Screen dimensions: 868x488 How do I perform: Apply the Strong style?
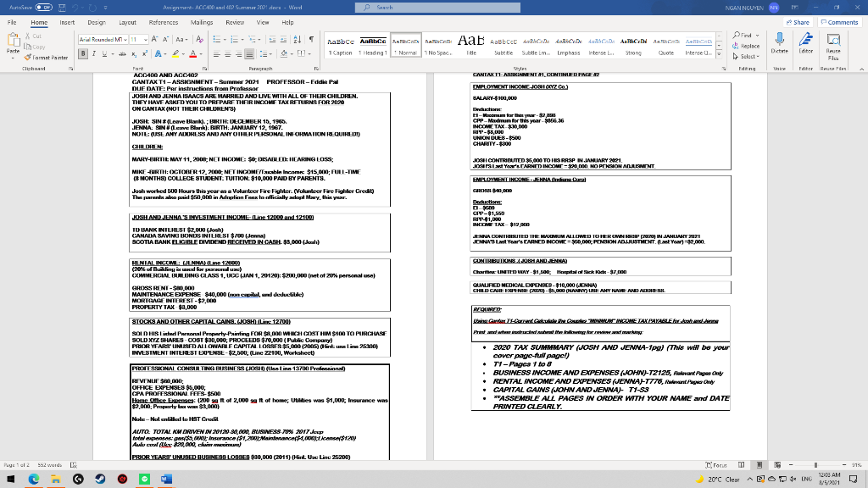coord(633,46)
